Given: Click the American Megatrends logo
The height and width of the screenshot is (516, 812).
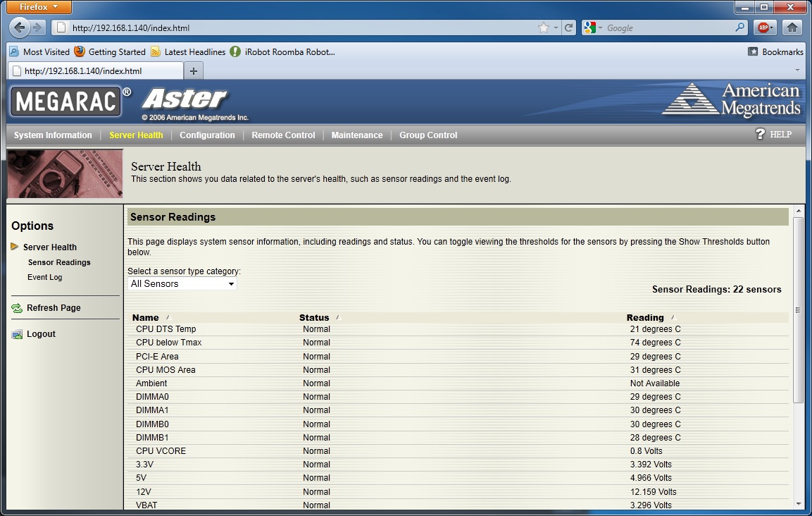Looking at the screenshot, I should 731,99.
